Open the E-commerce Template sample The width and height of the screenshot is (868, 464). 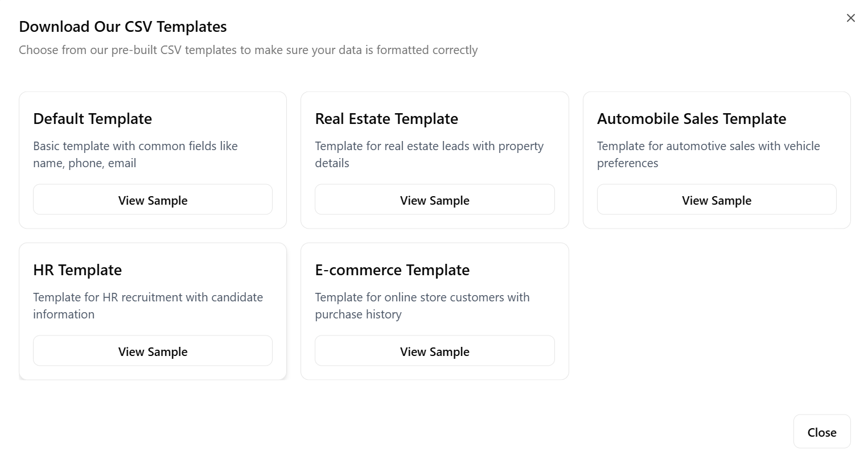click(x=434, y=351)
